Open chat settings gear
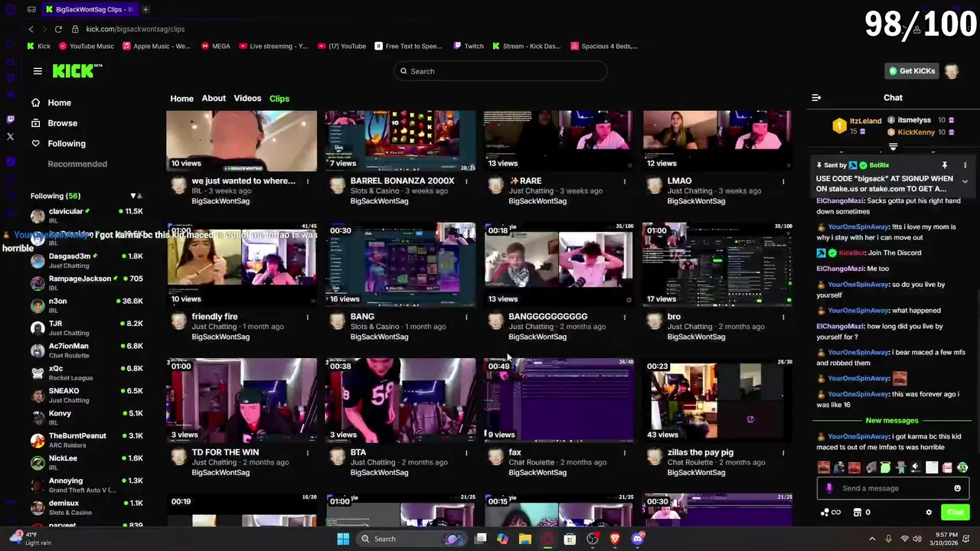980x551 pixels. pyautogui.click(x=929, y=513)
